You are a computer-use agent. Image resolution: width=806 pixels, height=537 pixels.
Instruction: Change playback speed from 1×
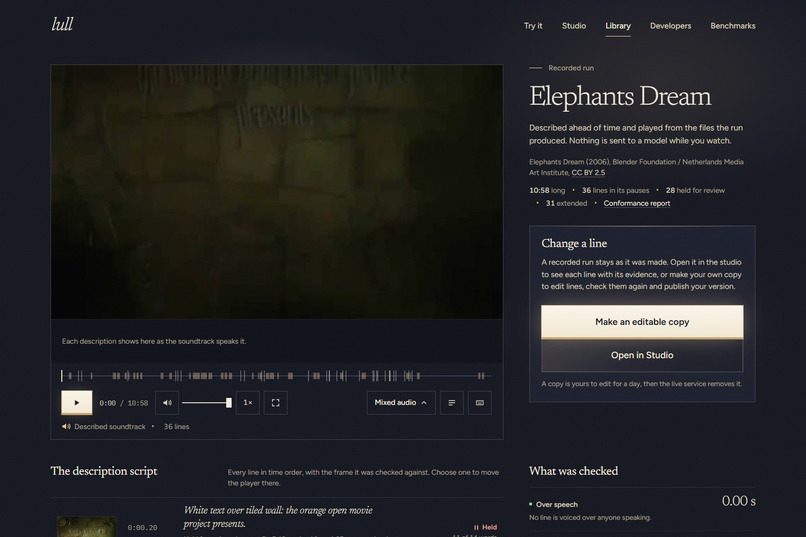tap(248, 403)
